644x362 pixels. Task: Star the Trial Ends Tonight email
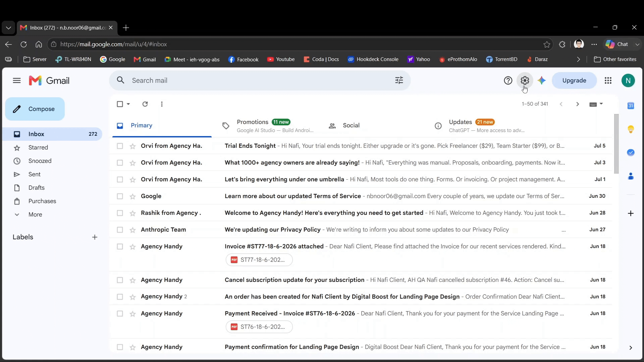point(133,146)
